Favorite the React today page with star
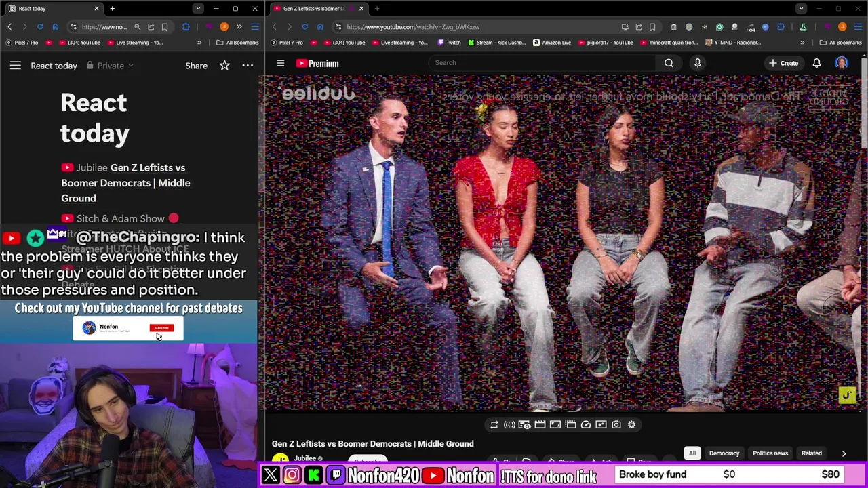 [x=224, y=66]
